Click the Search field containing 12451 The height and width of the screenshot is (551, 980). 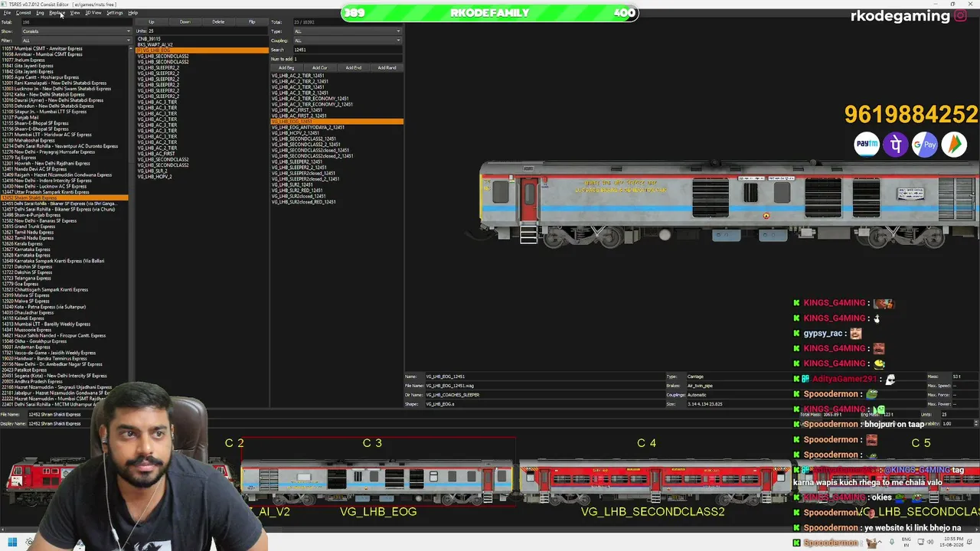pyautogui.click(x=347, y=50)
